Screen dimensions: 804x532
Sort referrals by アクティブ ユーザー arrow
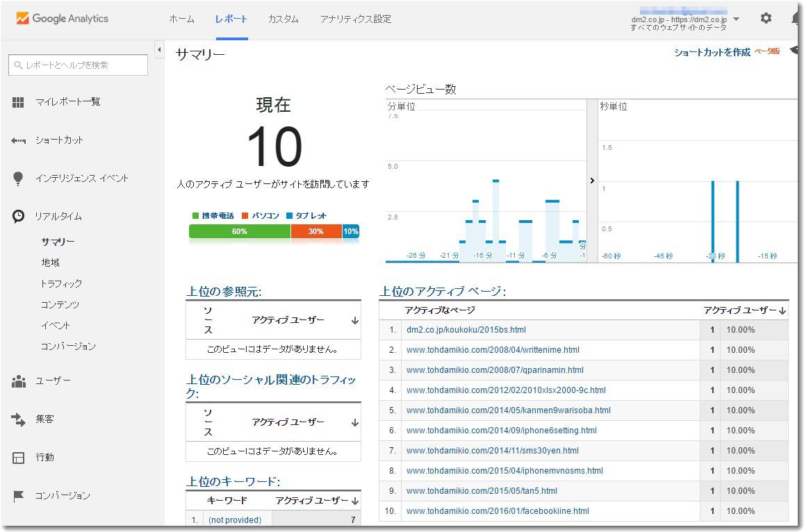(355, 321)
